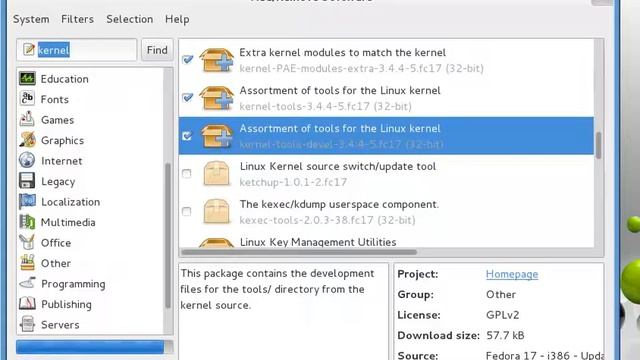This screenshot has height=360, width=640.
Task: Click kernel-PAE-modules-extra package box icon
Action: [x=216, y=60]
